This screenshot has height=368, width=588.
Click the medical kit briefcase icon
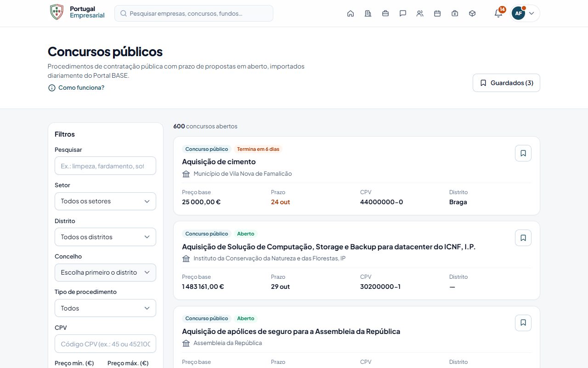(x=455, y=13)
